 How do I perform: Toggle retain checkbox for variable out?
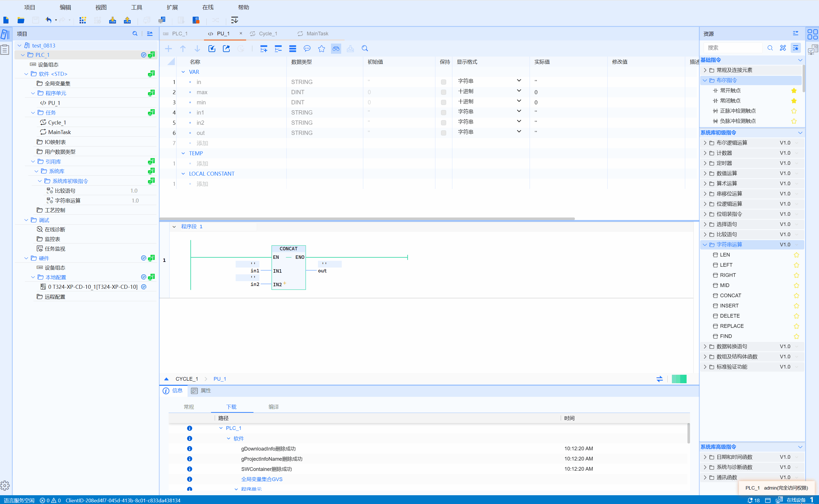click(443, 133)
